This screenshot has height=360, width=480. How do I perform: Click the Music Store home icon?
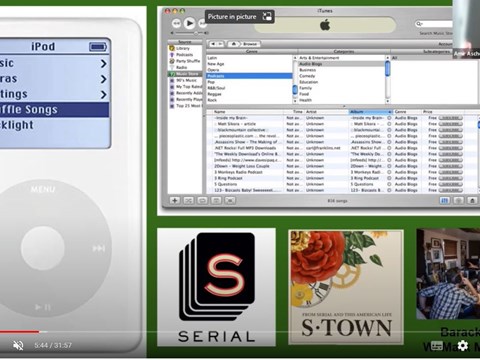(234, 44)
